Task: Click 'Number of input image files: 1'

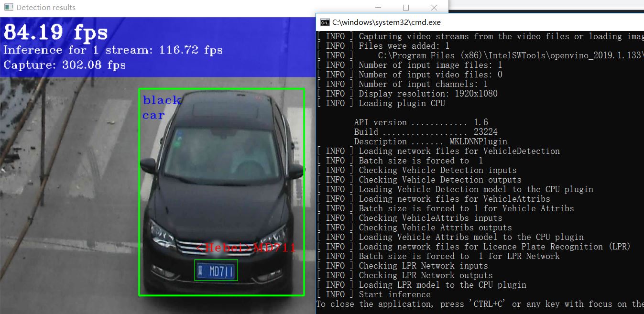Action: (x=409, y=65)
